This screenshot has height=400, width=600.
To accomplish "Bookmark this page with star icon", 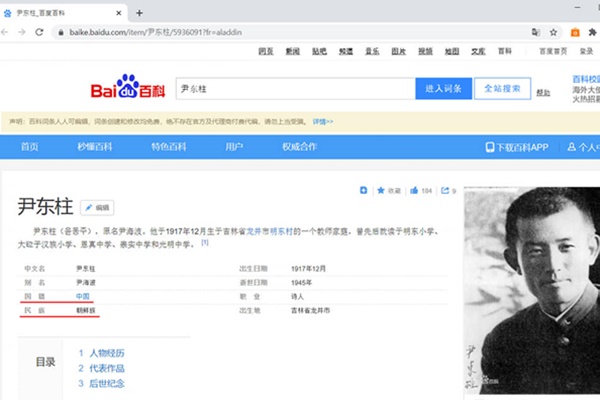I will (553, 32).
